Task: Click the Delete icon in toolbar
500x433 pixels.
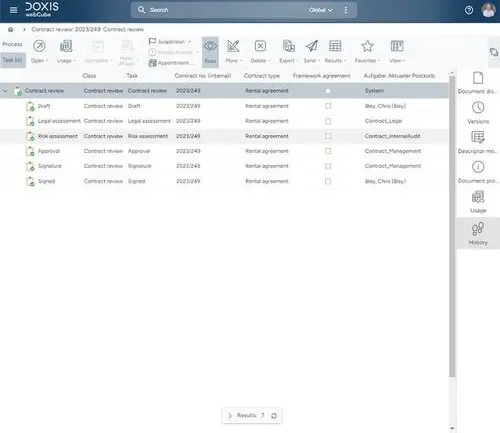Action: coord(260,46)
